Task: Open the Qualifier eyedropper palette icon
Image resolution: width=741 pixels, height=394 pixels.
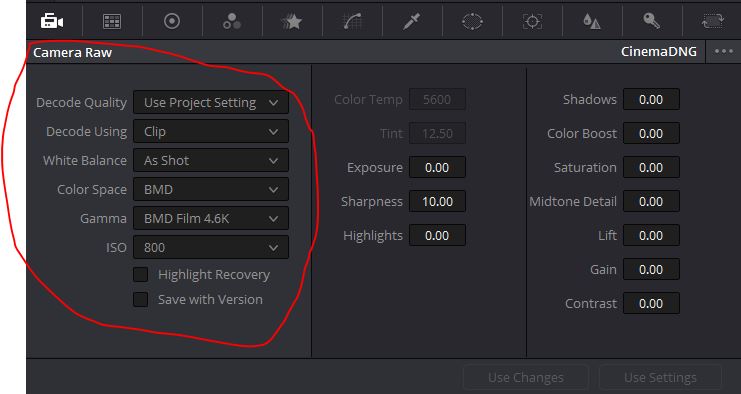Action: pyautogui.click(x=412, y=21)
